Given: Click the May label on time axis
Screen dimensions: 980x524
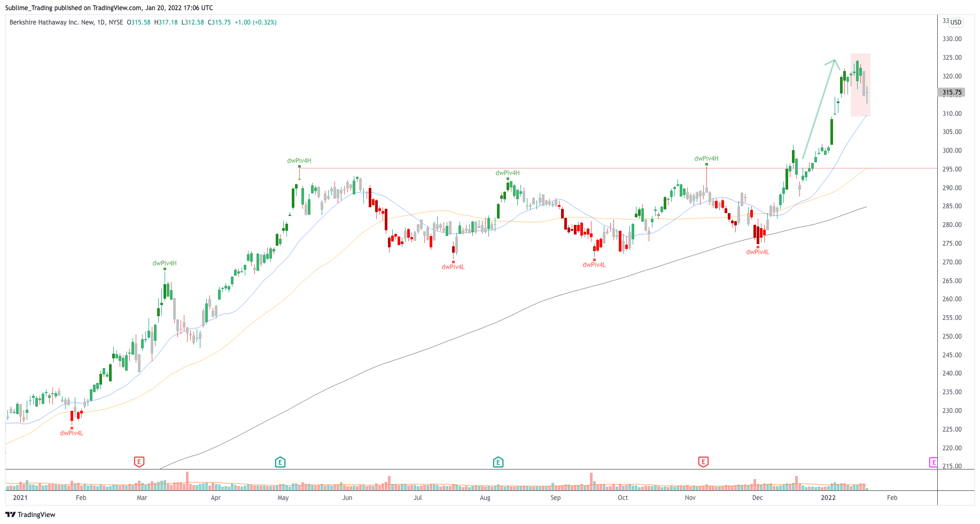Looking at the screenshot, I should pyautogui.click(x=283, y=498).
